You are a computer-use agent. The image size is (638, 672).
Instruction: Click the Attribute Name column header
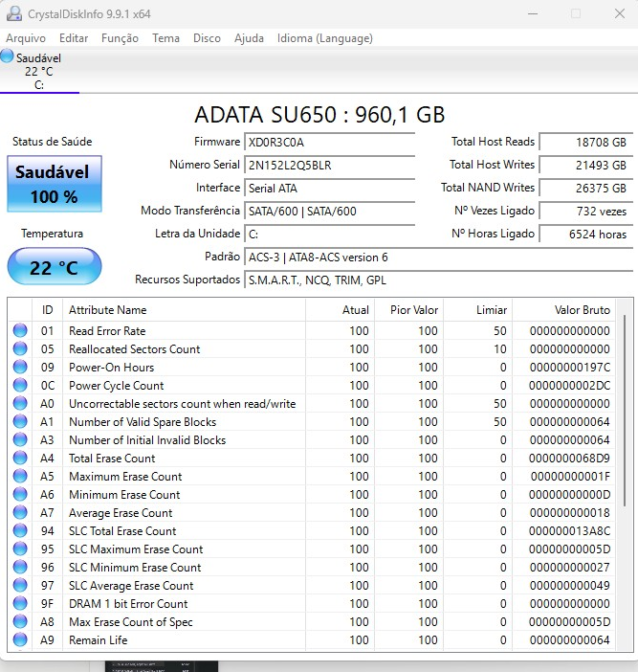tap(184, 310)
